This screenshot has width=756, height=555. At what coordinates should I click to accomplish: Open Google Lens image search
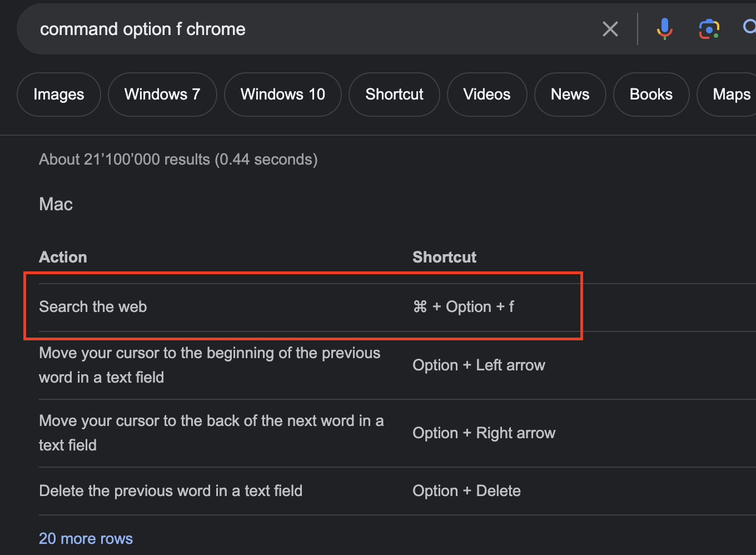point(709,28)
